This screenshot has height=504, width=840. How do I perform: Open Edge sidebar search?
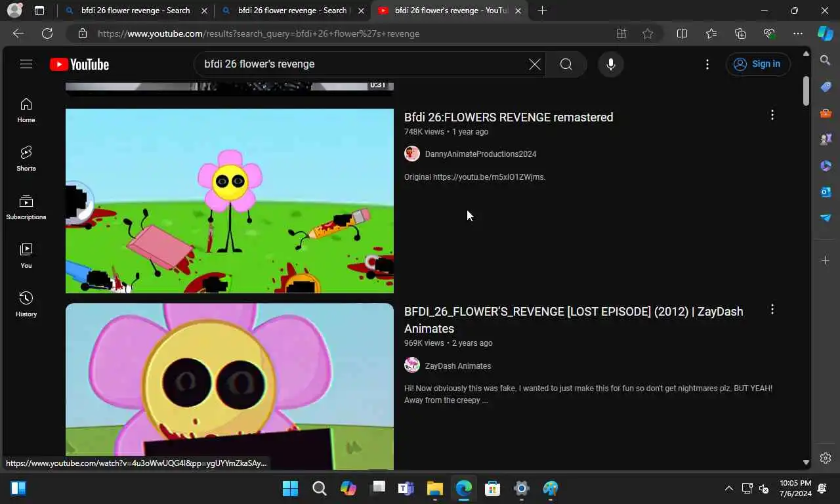826,60
